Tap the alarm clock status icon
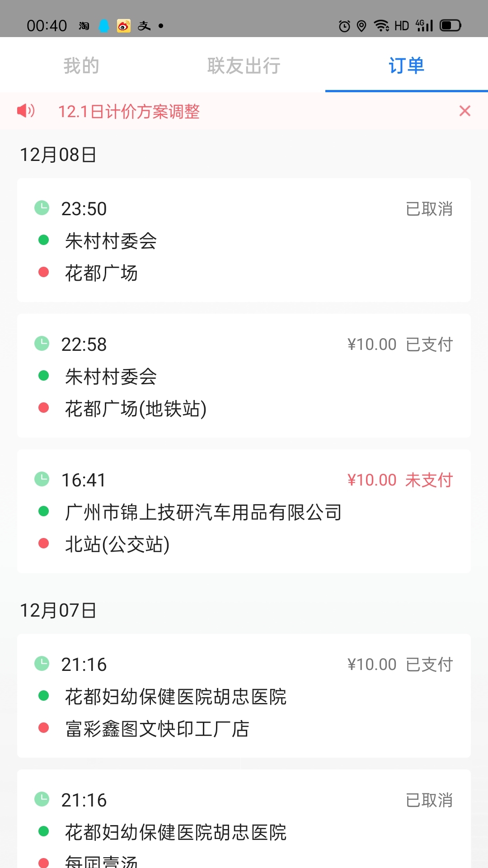 pos(344,26)
